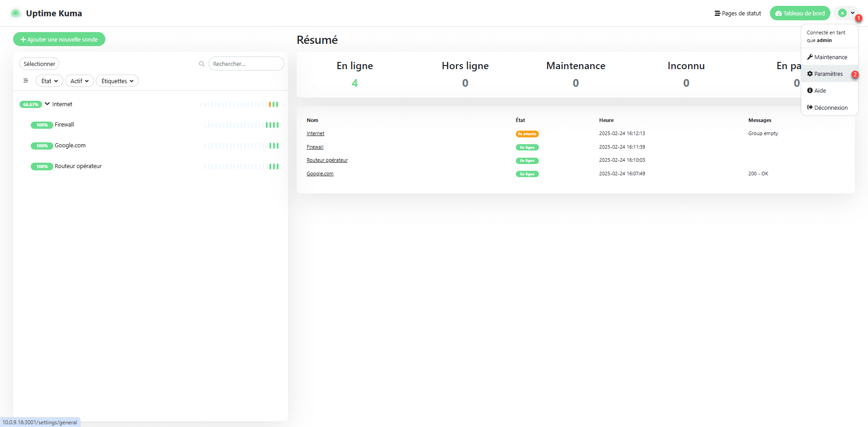The width and height of the screenshot is (868, 427).
Task: Select Maintenance from the profile menu
Action: [x=827, y=57]
